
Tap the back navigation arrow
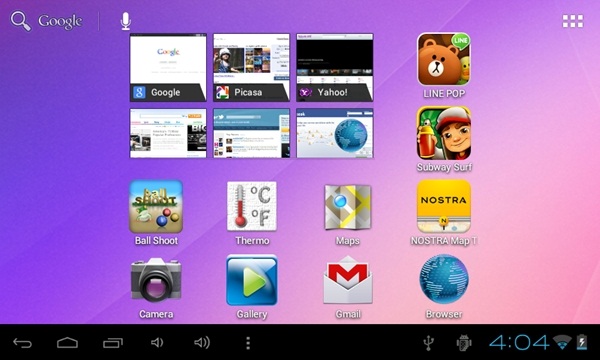(x=23, y=343)
